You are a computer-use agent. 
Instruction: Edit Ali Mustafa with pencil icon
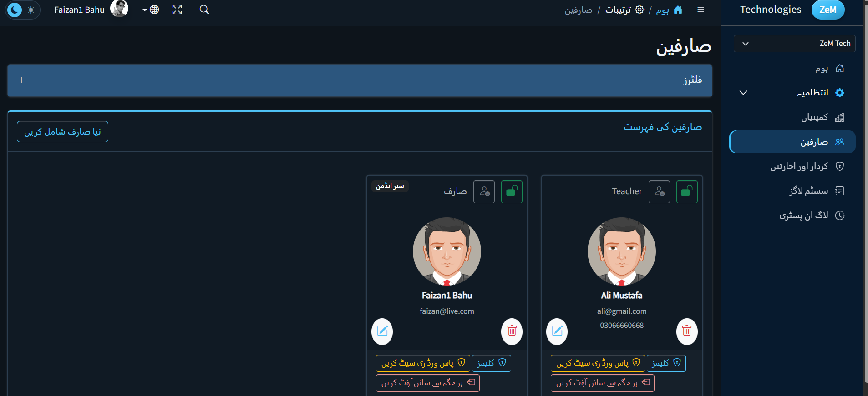pyautogui.click(x=557, y=331)
